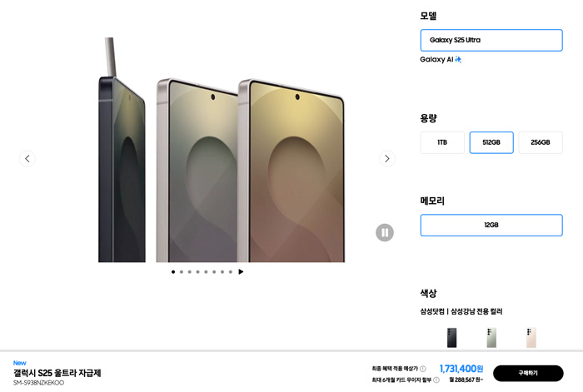Pick the pink gold phone color swatch

click(531, 338)
